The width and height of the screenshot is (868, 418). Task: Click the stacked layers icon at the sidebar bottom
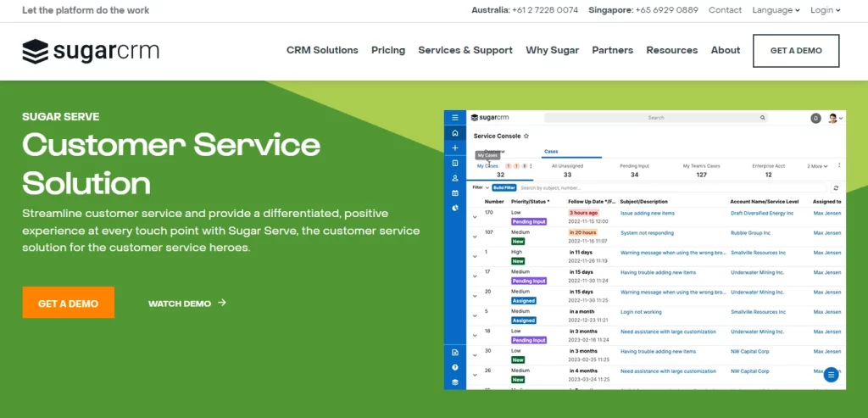click(x=455, y=382)
